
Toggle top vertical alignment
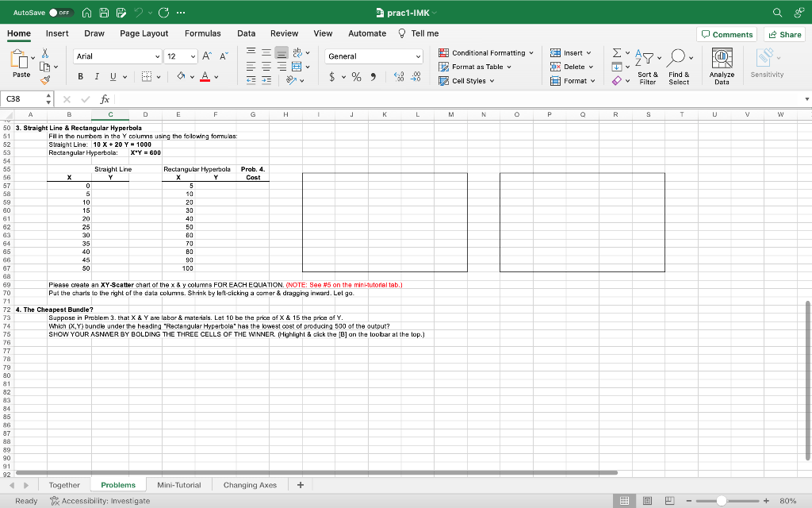coord(251,52)
